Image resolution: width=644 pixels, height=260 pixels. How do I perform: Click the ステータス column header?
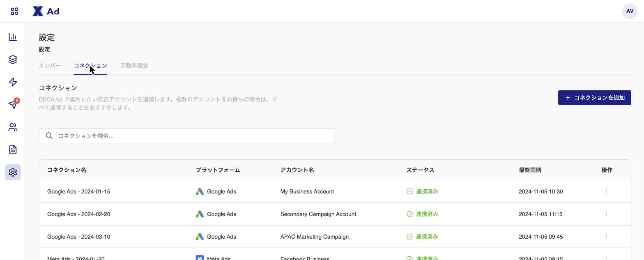point(420,170)
